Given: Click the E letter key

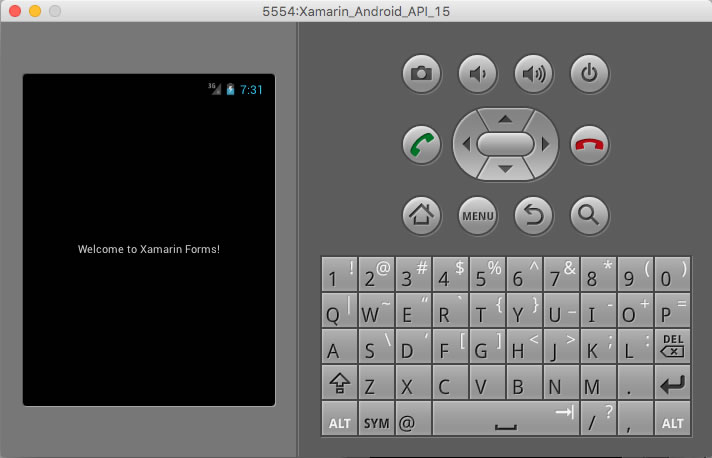Looking at the screenshot, I should click(413, 310).
